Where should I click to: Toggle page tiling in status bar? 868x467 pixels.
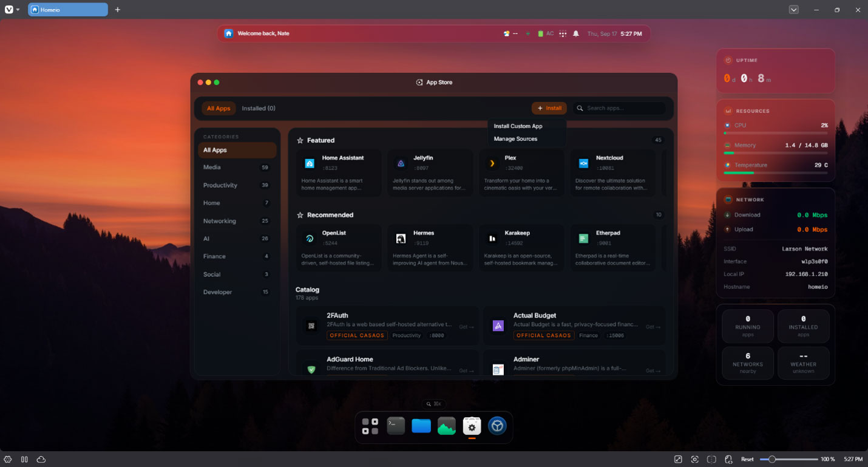click(x=712, y=459)
